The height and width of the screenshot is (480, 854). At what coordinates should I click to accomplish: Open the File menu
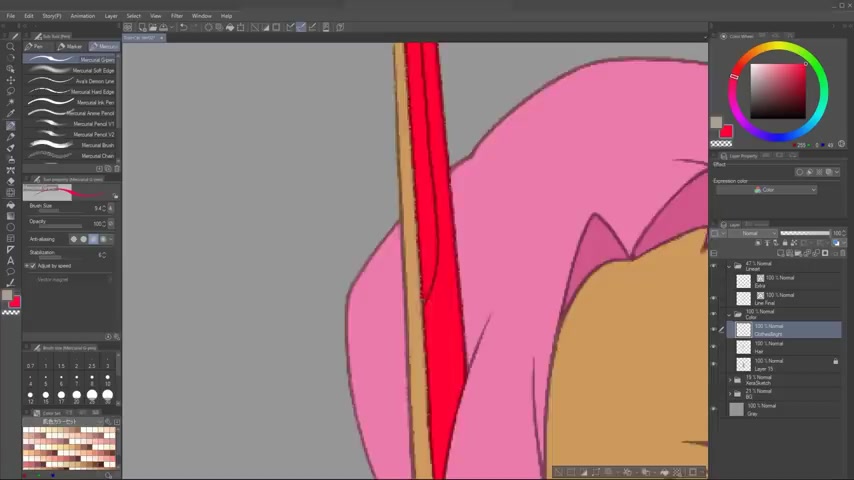pyautogui.click(x=10, y=16)
